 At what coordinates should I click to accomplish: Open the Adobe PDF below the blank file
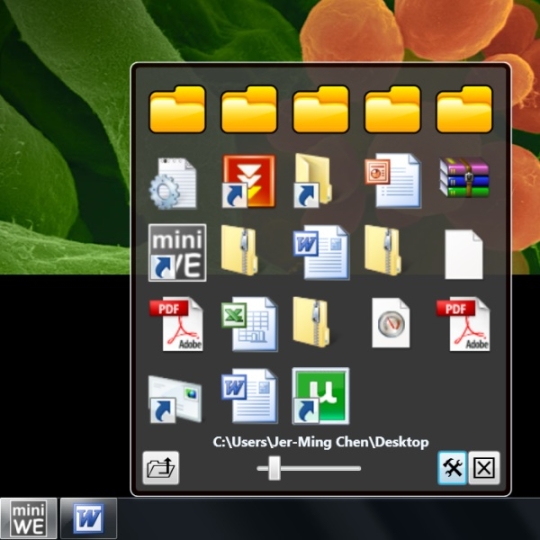pos(463,324)
